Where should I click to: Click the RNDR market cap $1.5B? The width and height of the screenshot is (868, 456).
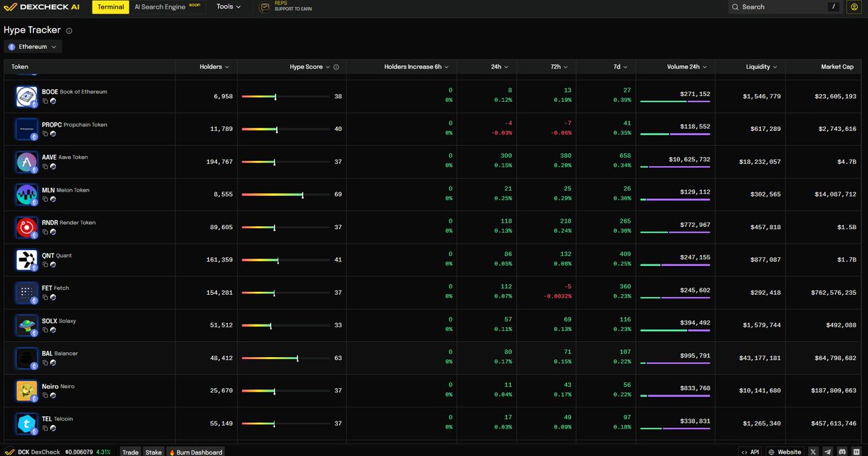[x=848, y=226]
